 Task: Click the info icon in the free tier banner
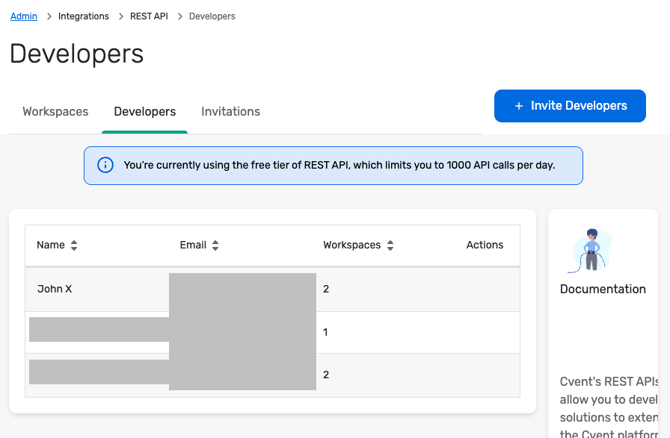[105, 165]
